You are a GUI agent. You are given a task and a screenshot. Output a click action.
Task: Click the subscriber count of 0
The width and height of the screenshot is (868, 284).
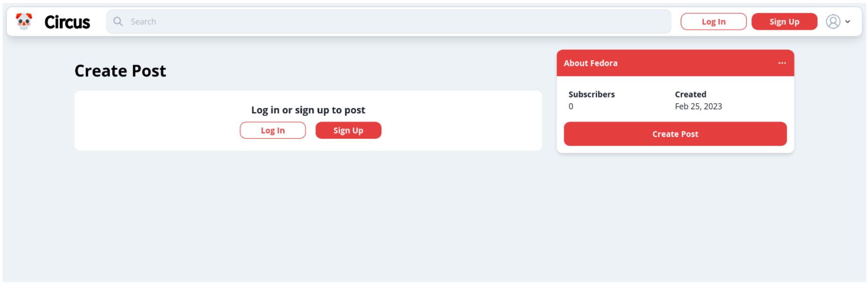(571, 107)
